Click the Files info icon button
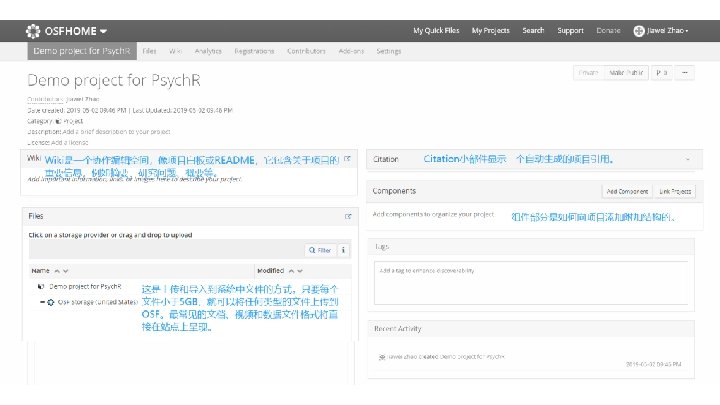This screenshot has height=405, width=720. [343, 250]
